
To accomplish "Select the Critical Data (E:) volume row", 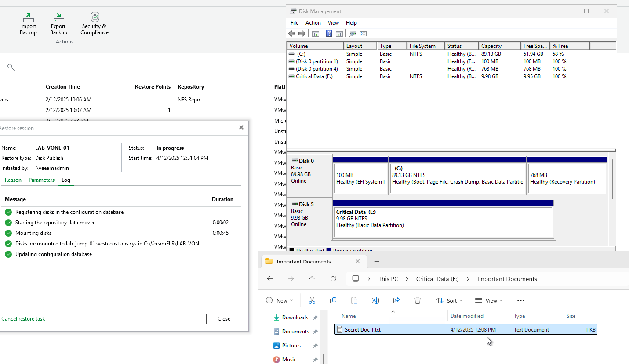I will point(314,76).
